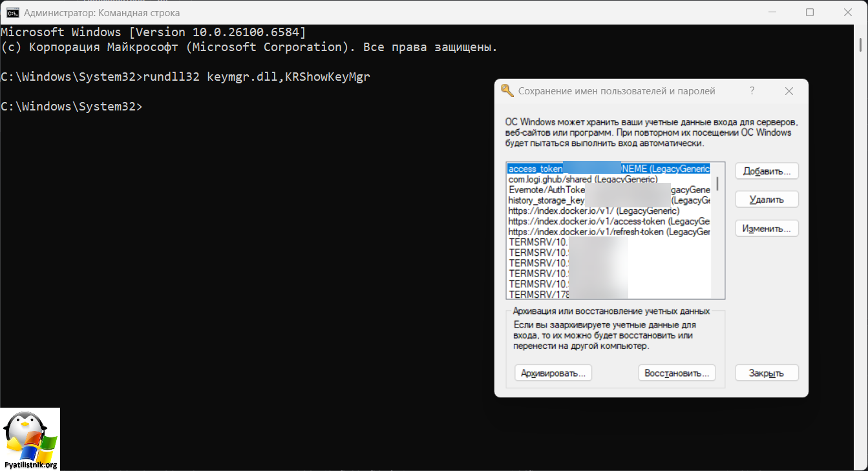
Task: Select the com.logi.ghub/shared credential entry
Action: [582, 179]
